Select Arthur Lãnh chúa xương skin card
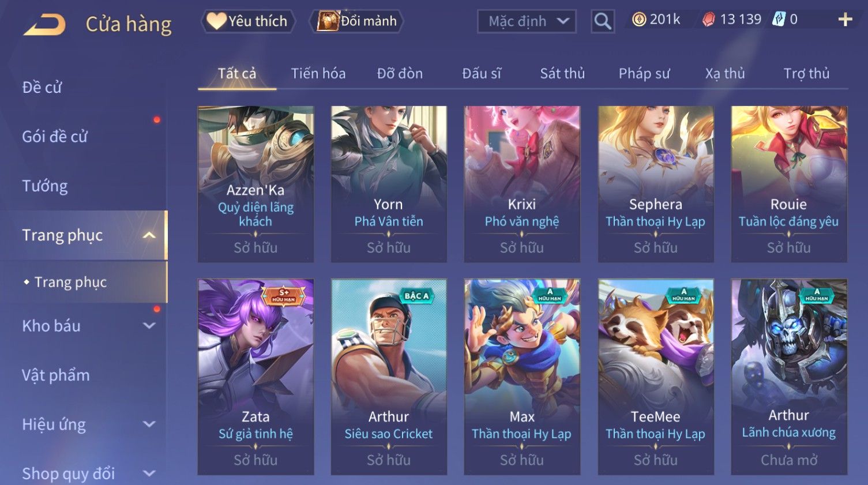 [x=789, y=377]
